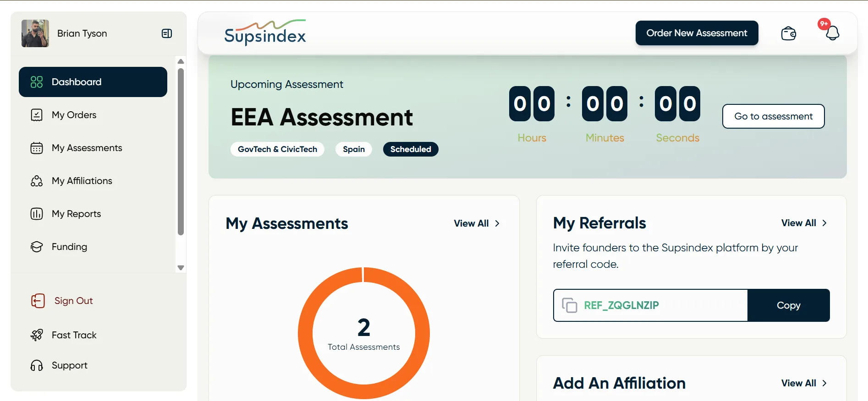Click the GovTech & CivicTech tag
The width and height of the screenshot is (868, 401).
point(277,149)
